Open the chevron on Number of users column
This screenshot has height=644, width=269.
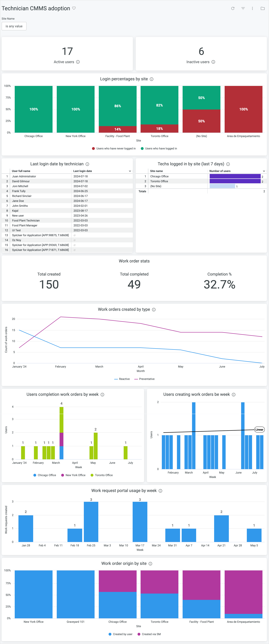[264, 171]
